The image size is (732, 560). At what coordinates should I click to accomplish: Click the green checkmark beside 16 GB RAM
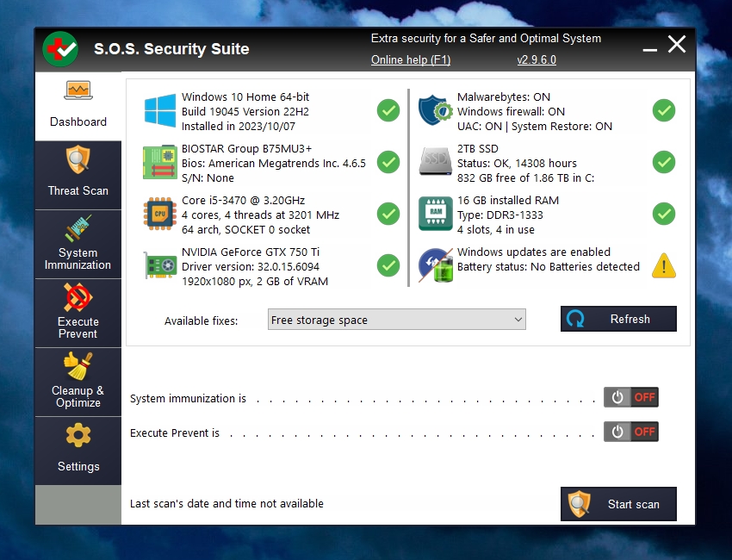pos(664,214)
